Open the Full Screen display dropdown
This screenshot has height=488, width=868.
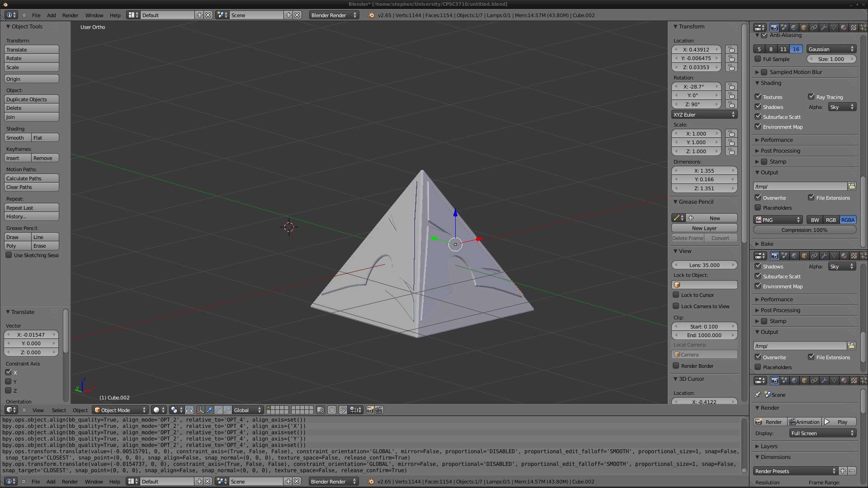pyautogui.click(x=822, y=433)
